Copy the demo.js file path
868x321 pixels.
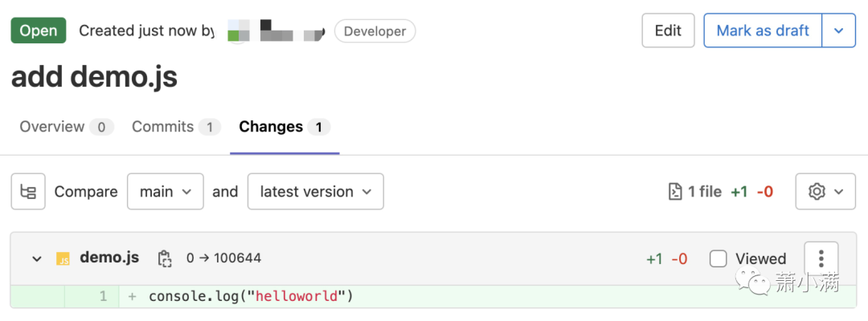[165, 258]
